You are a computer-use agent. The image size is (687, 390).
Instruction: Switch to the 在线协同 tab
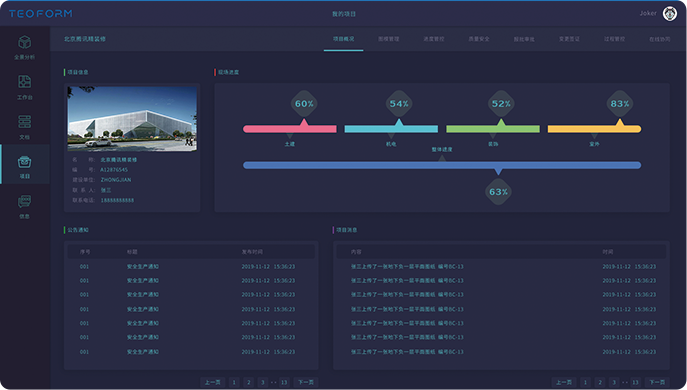[x=659, y=39]
